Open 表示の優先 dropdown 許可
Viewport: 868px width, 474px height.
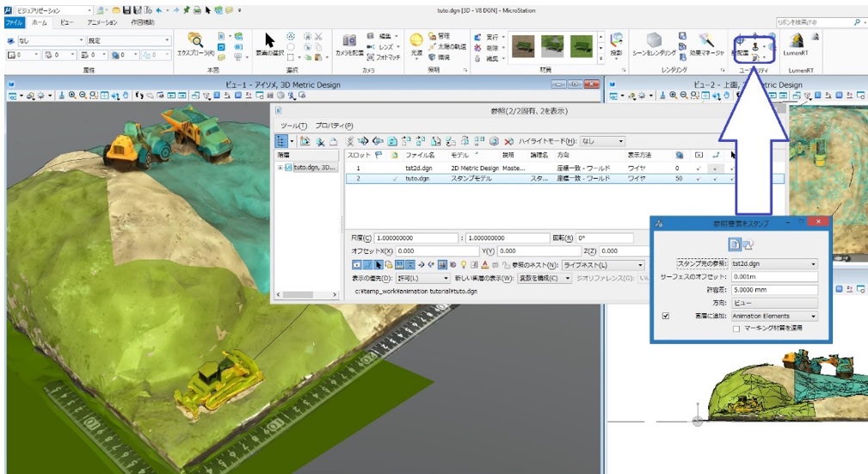[423, 278]
